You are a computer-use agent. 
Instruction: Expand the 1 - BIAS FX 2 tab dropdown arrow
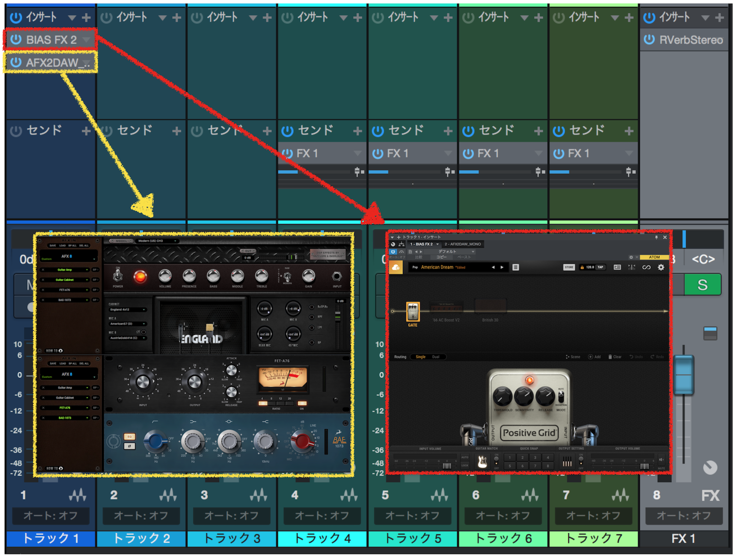coord(437,244)
